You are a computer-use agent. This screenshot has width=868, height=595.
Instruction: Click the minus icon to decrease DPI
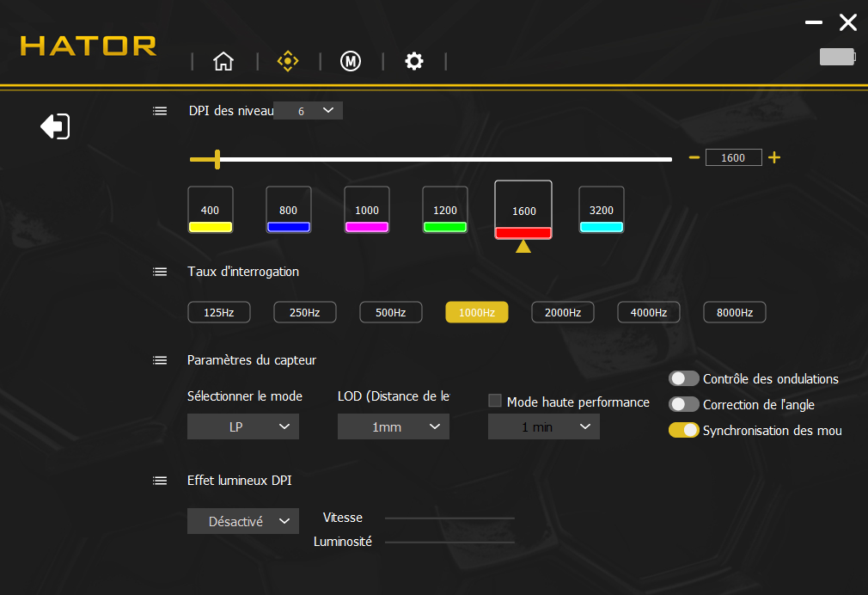[x=694, y=157]
